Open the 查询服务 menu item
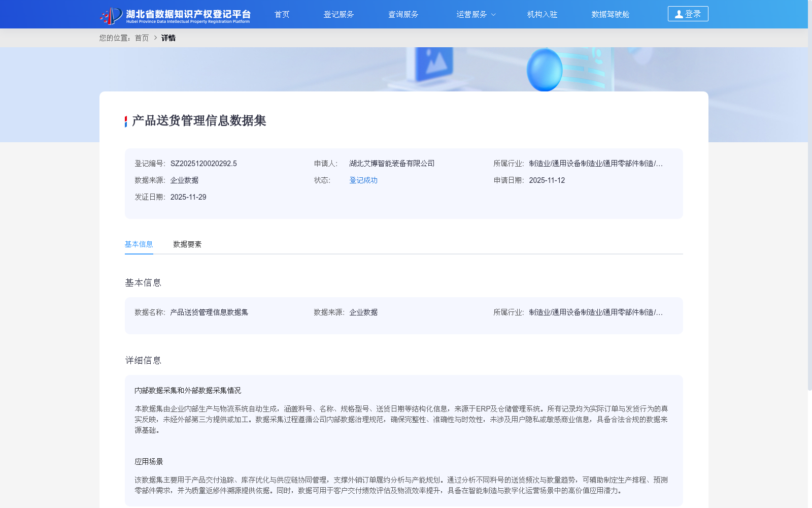Image resolution: width=812 pixels, height=508 pixels. pyautogui.click(x=403, y=14)
